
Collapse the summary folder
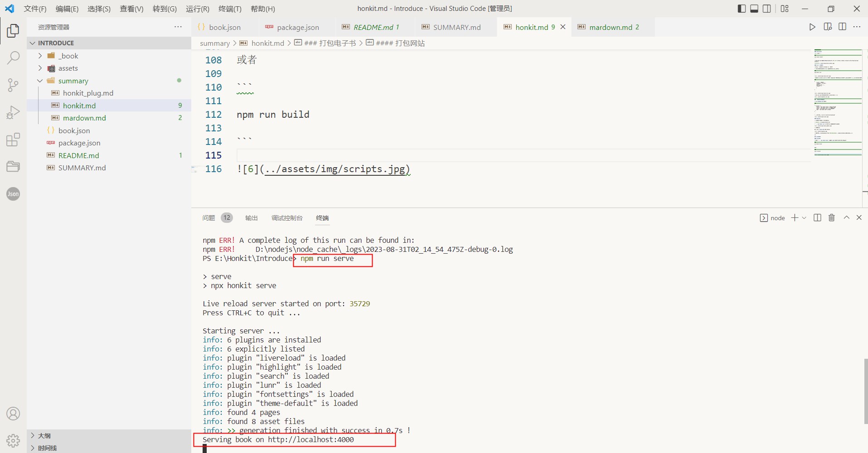point(109,81)
